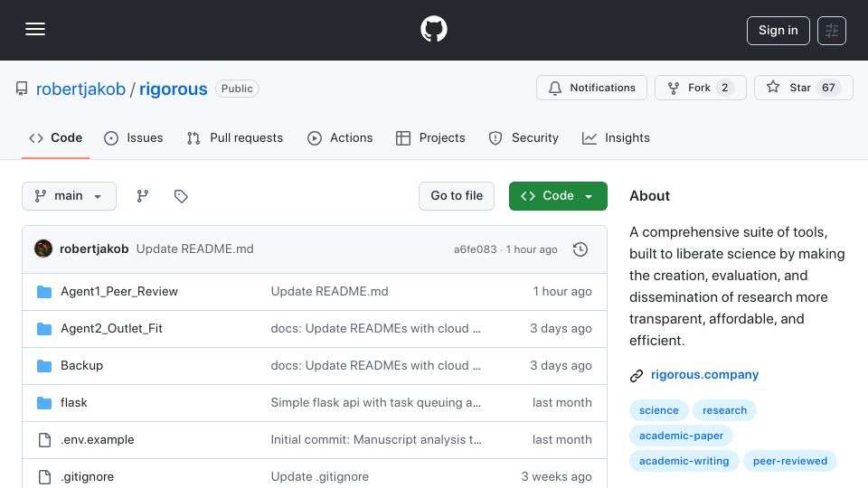The width and height of the screenshot is (868, 488).
Task: Select the academic-paper topic tag
Action: pos(681,436)
